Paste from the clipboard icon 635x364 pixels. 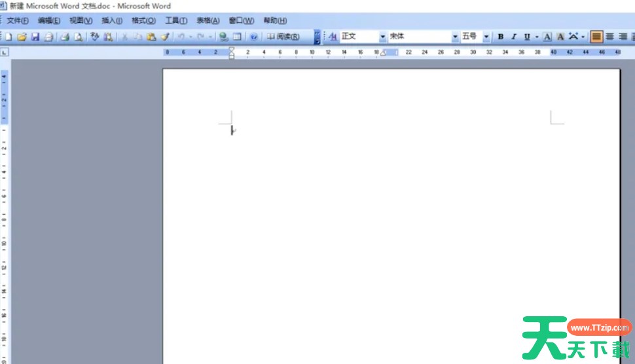(x=151, y=37)
